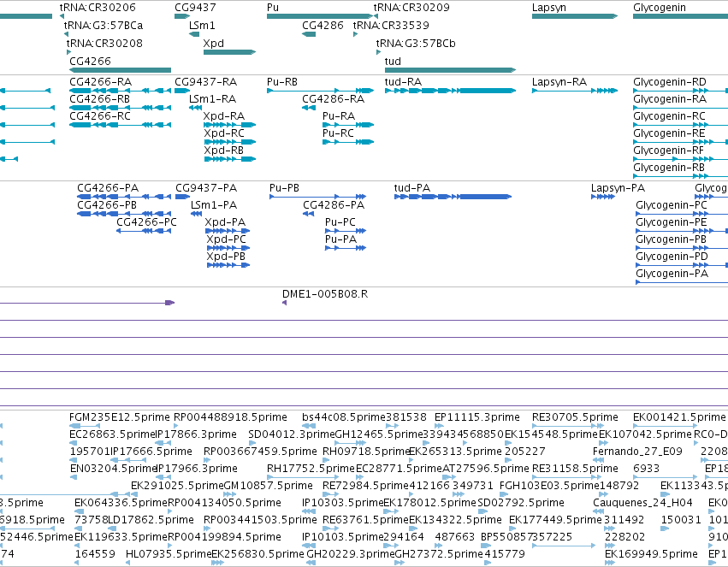Click the SD02792.5prime EST label
The image size is (728, 567).
point(521,503)
